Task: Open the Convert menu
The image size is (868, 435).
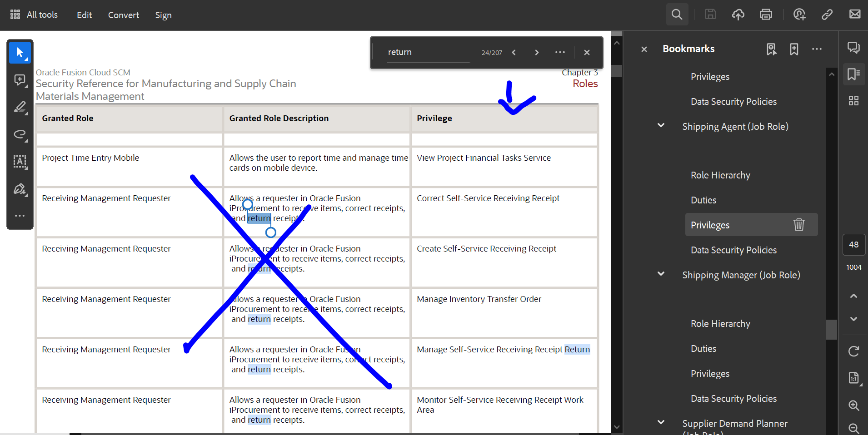Action: [x=124, y=15]
